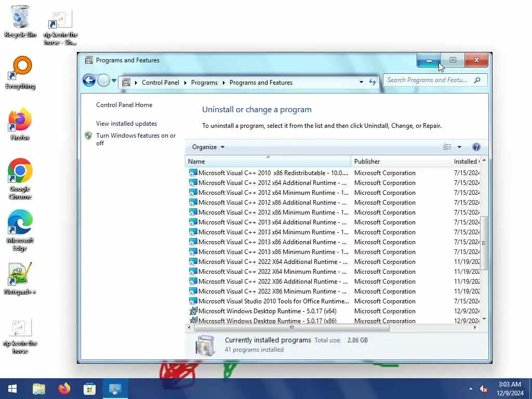Image resolution: width=532 pixels, height=399 pixels.
Task: Open File Explorer from the taskbar
Action: 38,389
